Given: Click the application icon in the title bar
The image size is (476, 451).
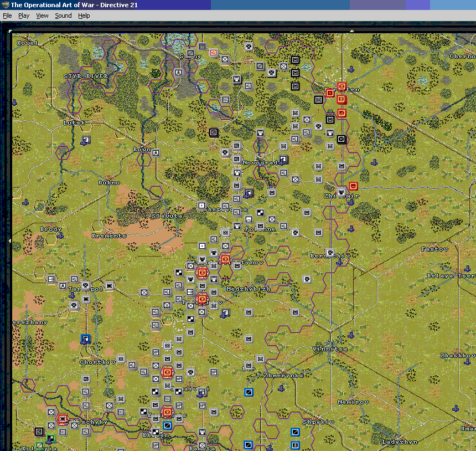Looking at the screenshot, I should click(x=5, y=4).
